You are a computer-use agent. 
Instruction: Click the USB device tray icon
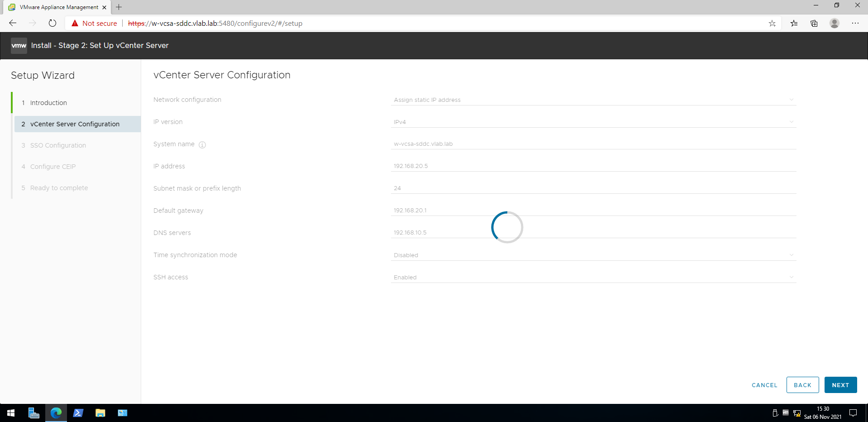(x=775, y=413)
